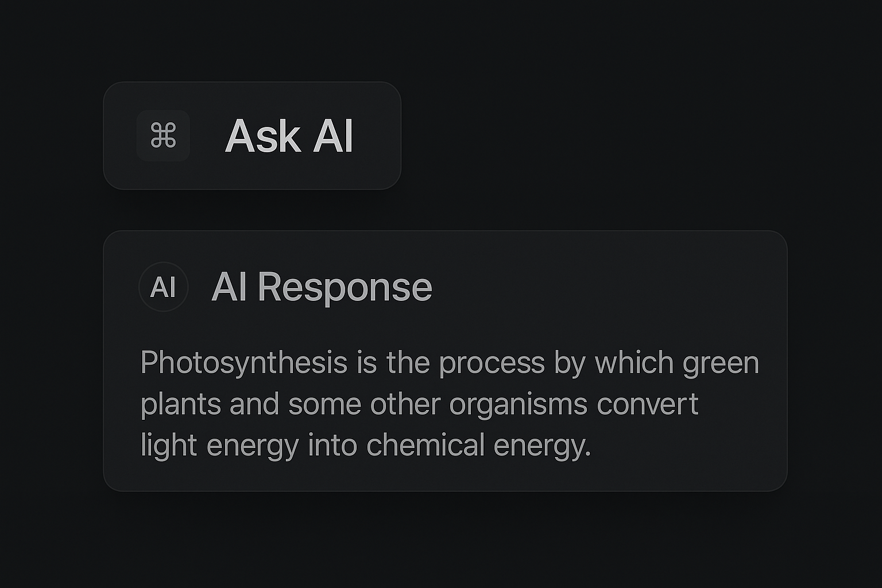Click the word "Ask" in the button
The height and width of the screenshot is (588, 882).
[x=263, y=137]
